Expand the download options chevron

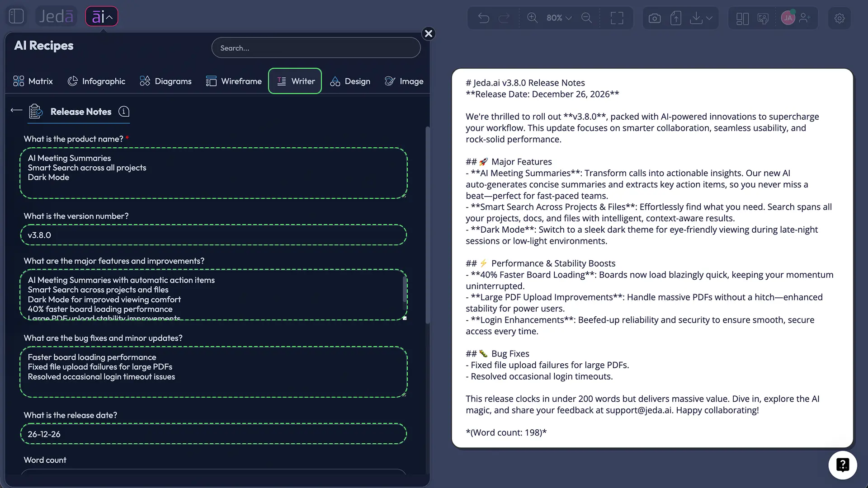click(x=709, y=18)
